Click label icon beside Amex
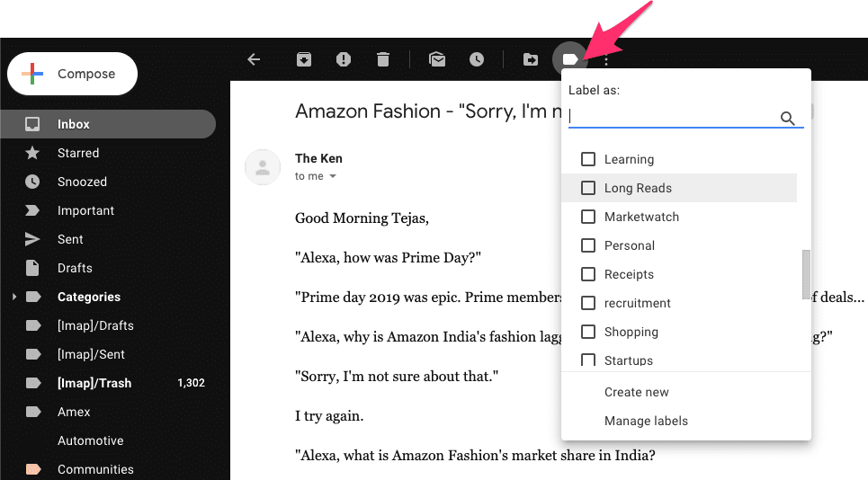Image resolution: width=868 pixels, height=480 pixels. coord(33,412)
